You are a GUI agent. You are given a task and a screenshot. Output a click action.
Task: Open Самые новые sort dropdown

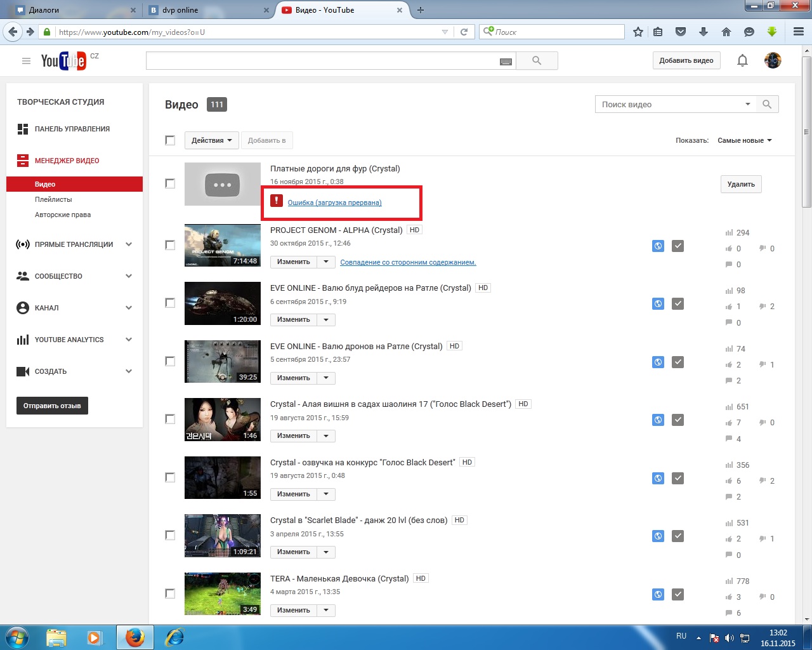click(744, 140)
